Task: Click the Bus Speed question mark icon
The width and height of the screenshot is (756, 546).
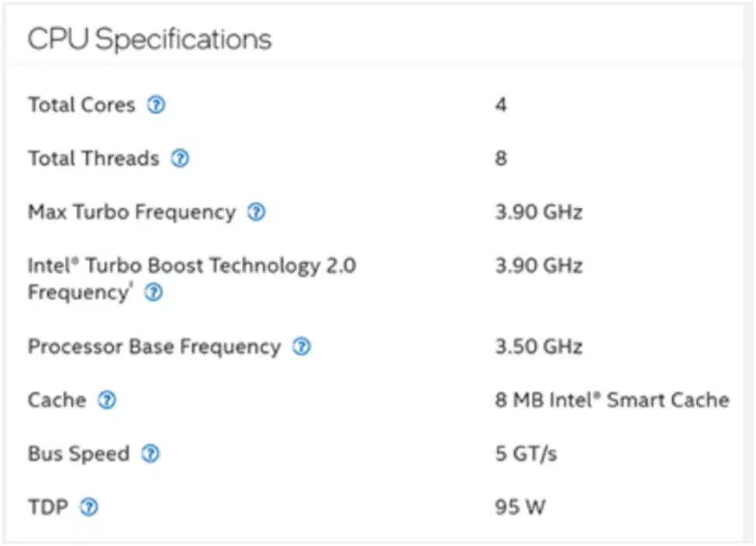Action: (x=150, y=454)
